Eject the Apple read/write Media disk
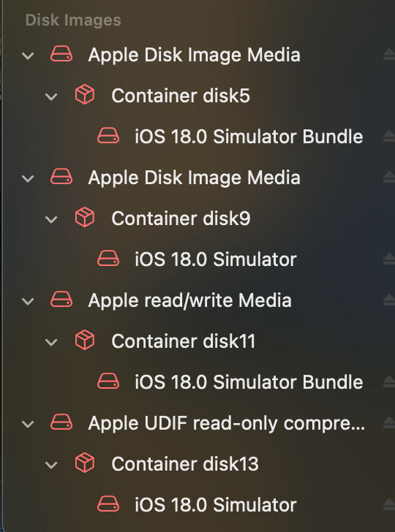This screenshot has height=532, width=395. 389,300
